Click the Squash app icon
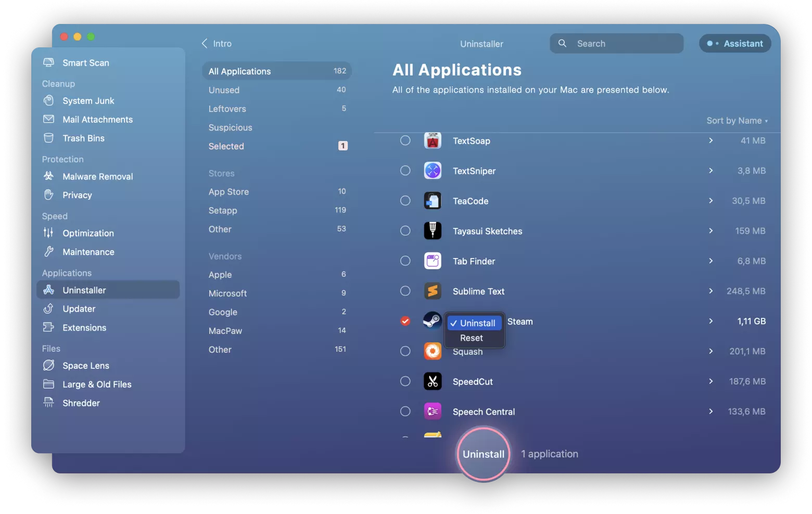The image size is (812, 514). (433, 351)
